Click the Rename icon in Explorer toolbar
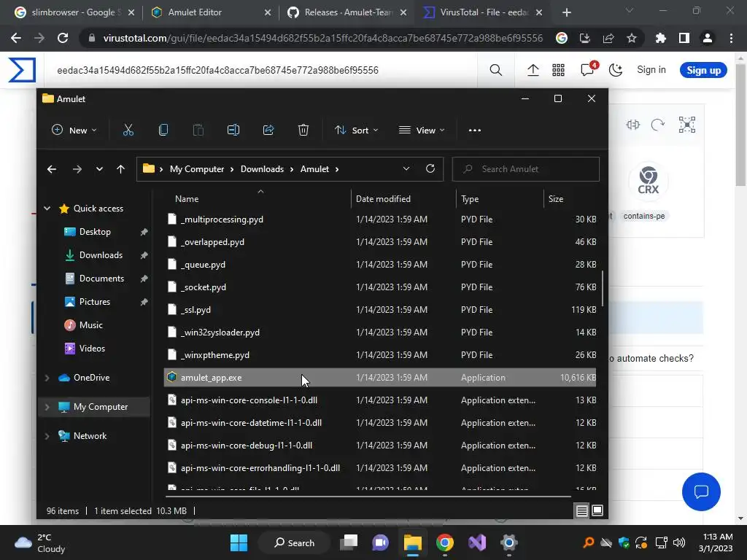Screen dimensions: 747x560 click(233, 130)
